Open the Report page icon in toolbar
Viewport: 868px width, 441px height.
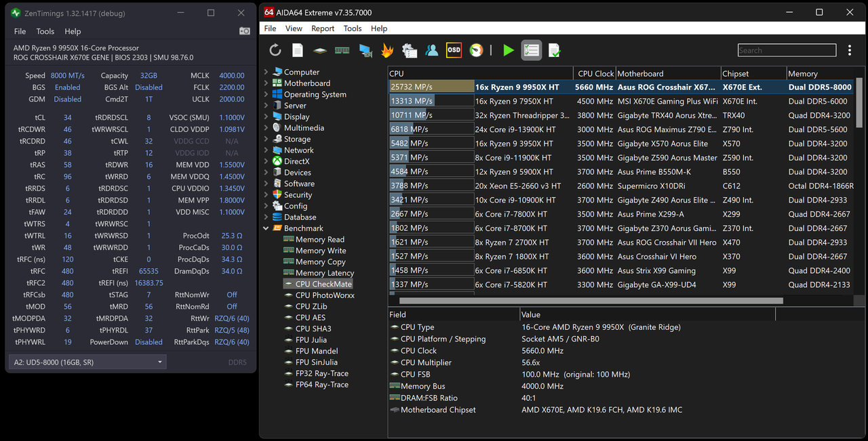298,50
